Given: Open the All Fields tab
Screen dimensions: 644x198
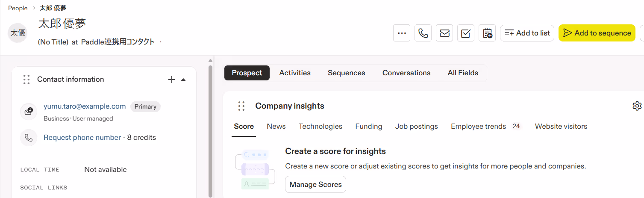Looking at the screenshot, I should click(x=462, y=73).
